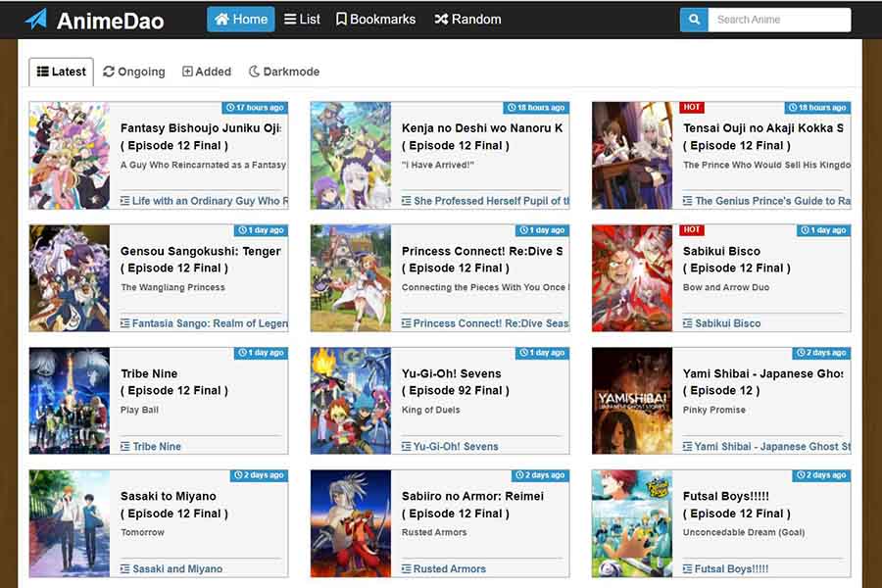This screenshot has height=588, width=882.
Task: Open the Bookmarks page
Action: 375,20
